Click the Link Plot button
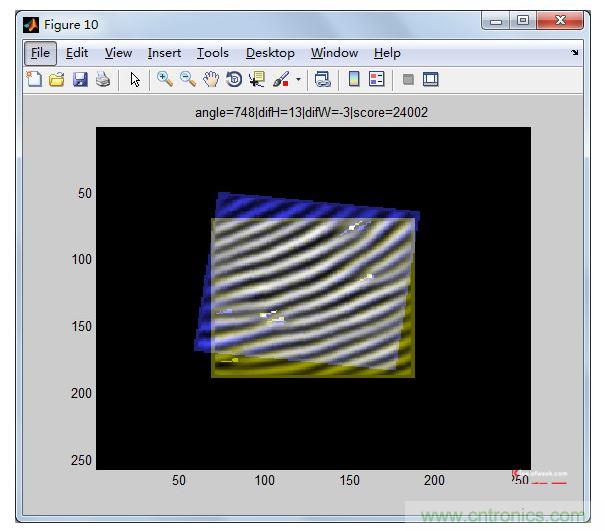Screen dimensions: 605x531 [x=322, y=80]
